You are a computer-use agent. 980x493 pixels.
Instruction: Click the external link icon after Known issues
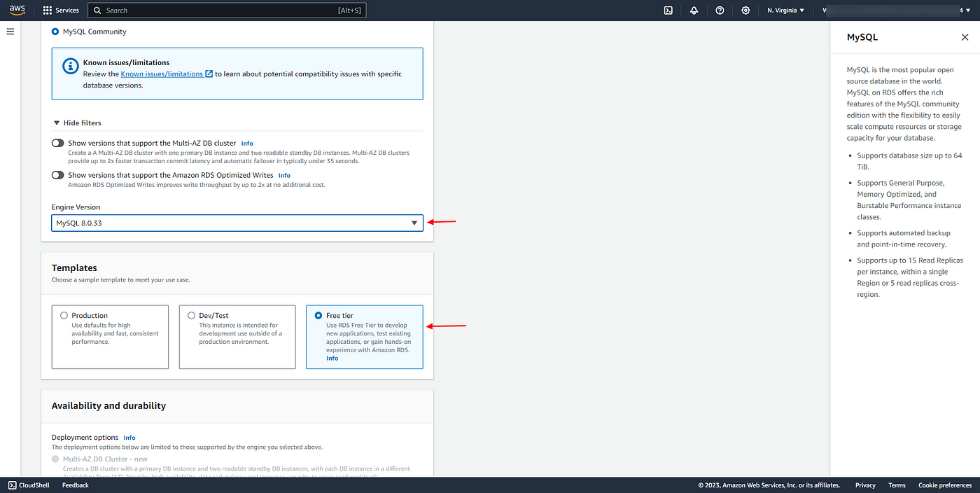tap(209, 74)
